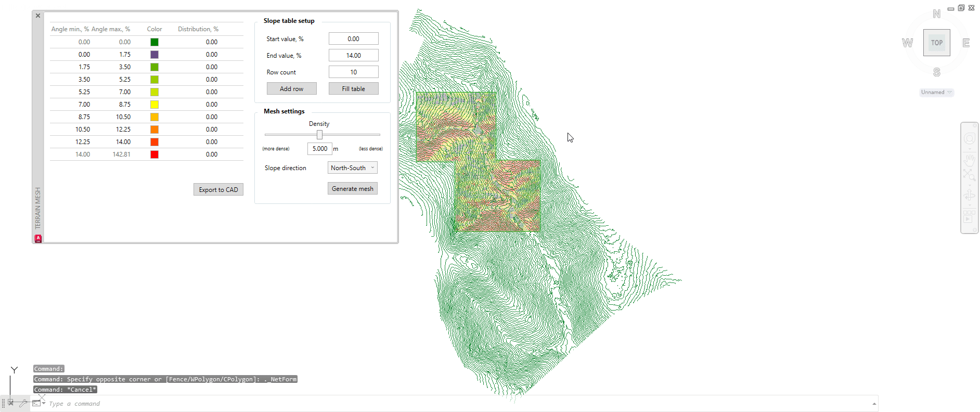The height and width of the screenshot is (412, 980).
Task: Click the Export to CAD button
Action: click(218, 189)
